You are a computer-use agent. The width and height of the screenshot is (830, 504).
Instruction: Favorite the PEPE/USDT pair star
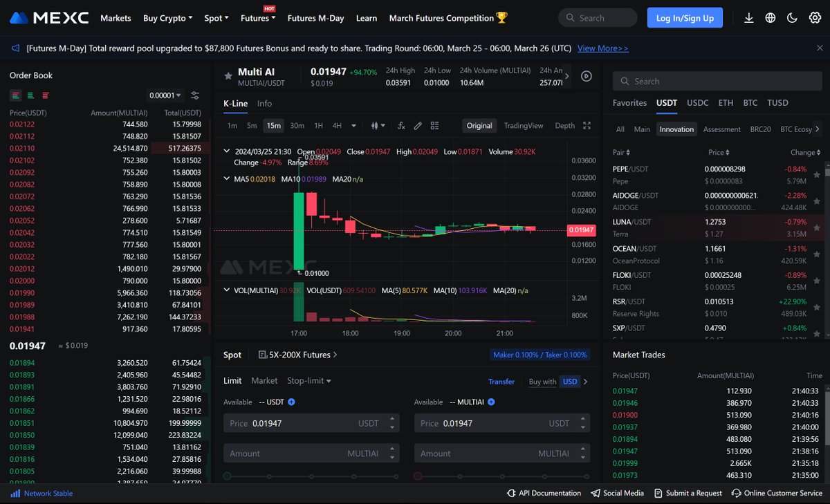coord(817,174)
